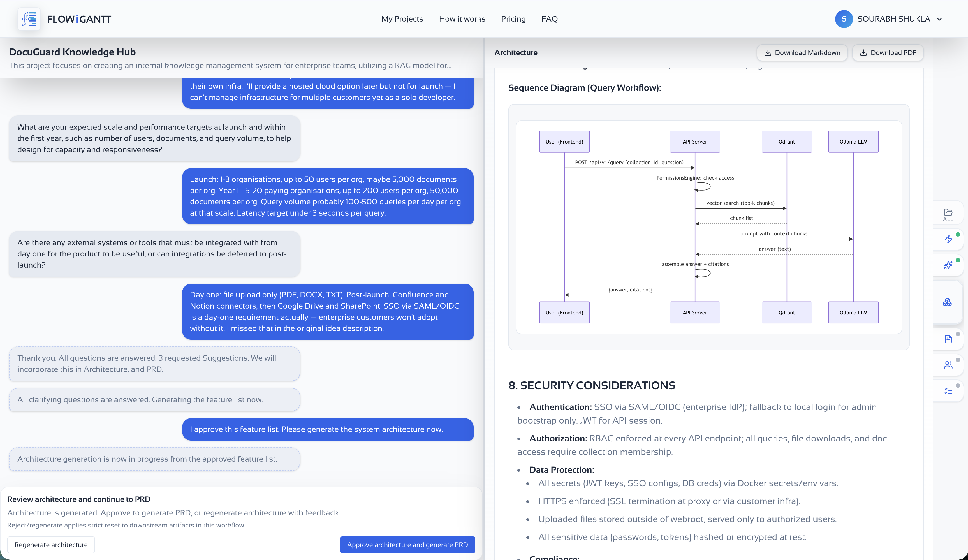Click the FLOWiGANTT brand name
Screen dimensions: 968x560
click(79, 19)
